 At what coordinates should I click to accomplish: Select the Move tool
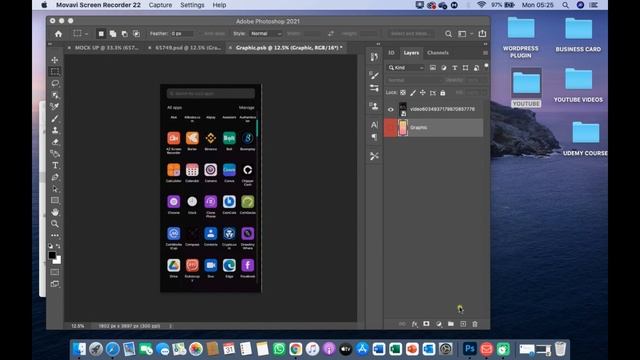[x=55, y=60]
